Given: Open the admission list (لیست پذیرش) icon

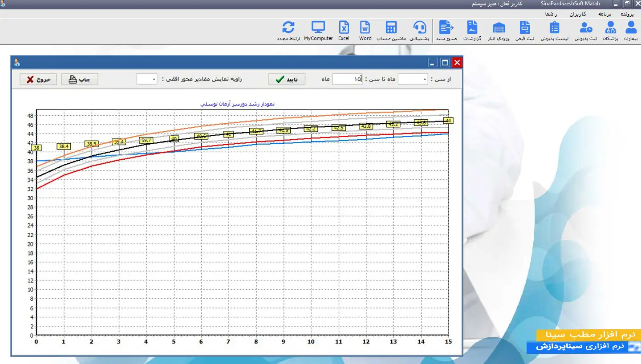Looking at the screenshot, I should [554, 31].
